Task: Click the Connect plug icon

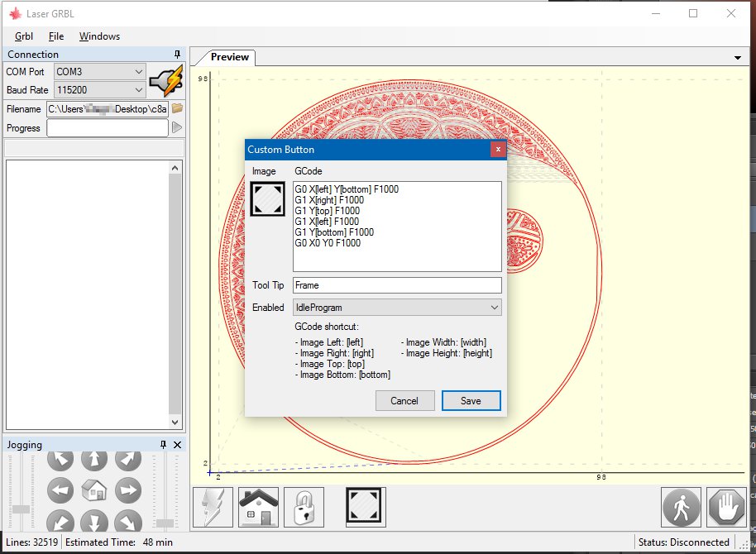Action: pos(165,80)
